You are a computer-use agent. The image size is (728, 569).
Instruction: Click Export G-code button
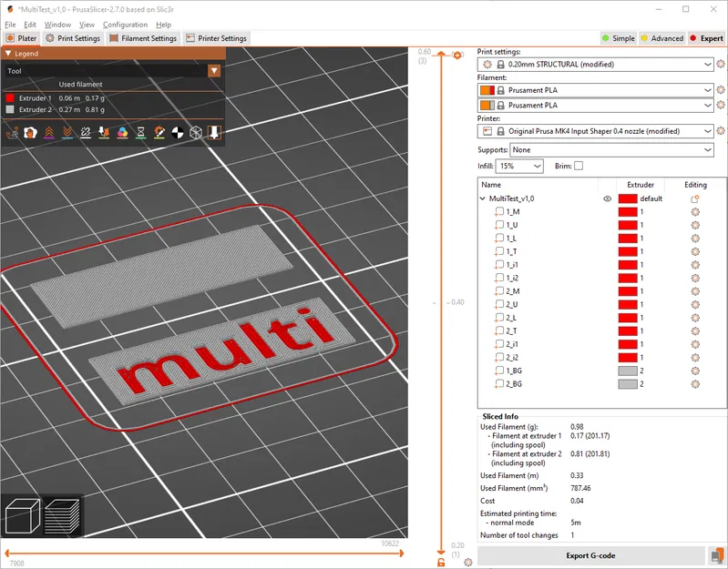coord(590,555)
